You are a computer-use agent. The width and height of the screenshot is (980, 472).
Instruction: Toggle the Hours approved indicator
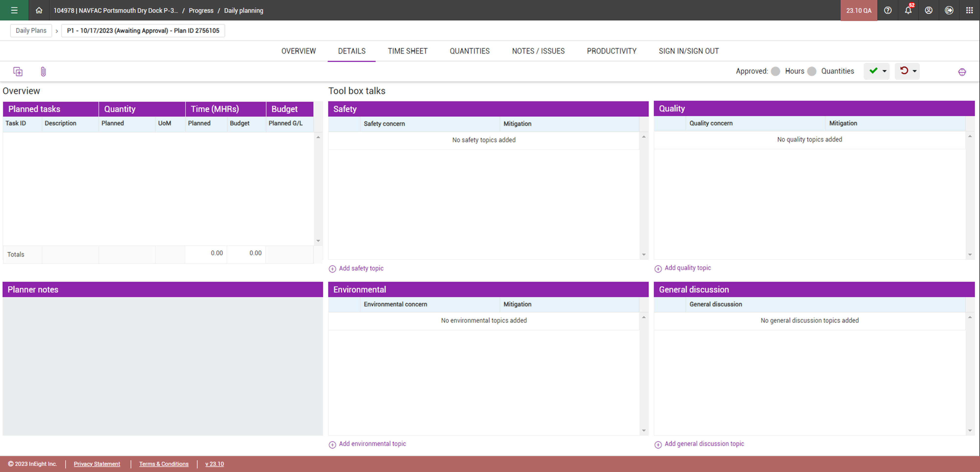pyautogui.click(x=775, y=71)
